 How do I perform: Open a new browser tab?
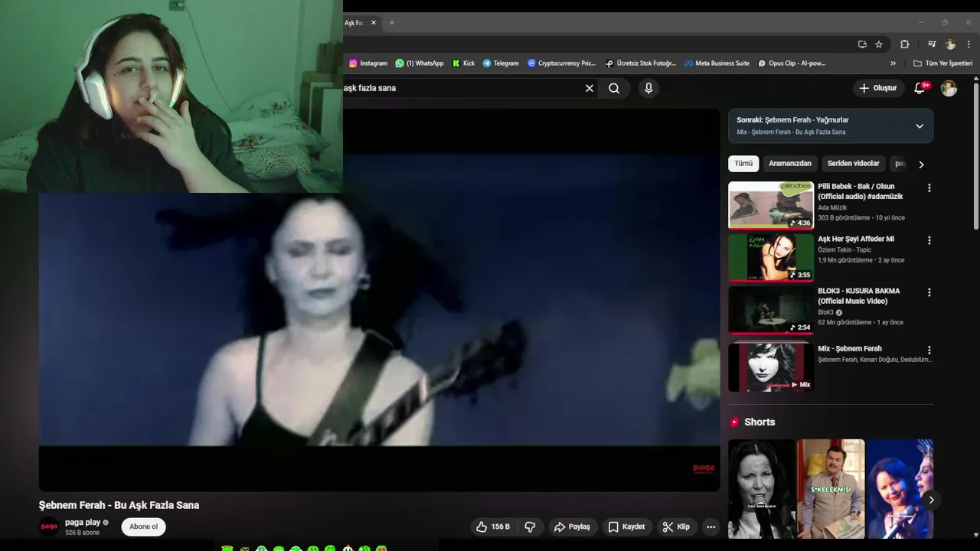pyautogui.click(x=391, y=23)
